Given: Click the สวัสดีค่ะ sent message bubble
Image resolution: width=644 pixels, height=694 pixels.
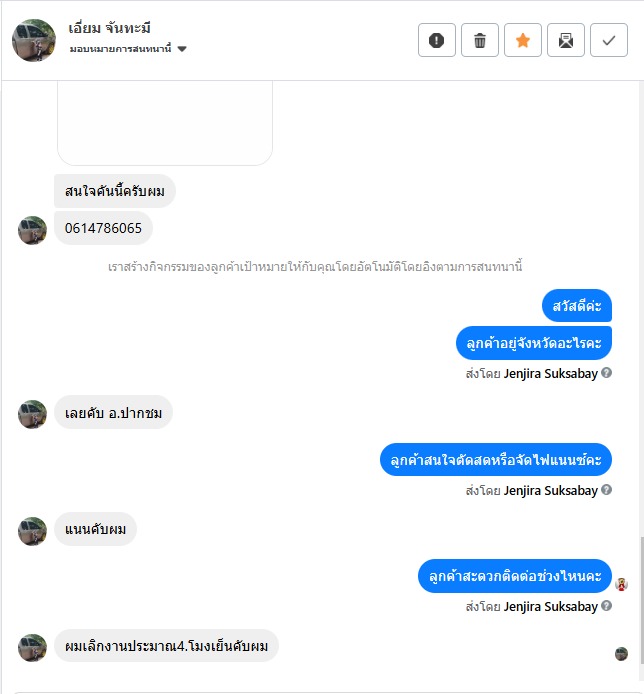Looking at the screenshot, I should [577, 305].
